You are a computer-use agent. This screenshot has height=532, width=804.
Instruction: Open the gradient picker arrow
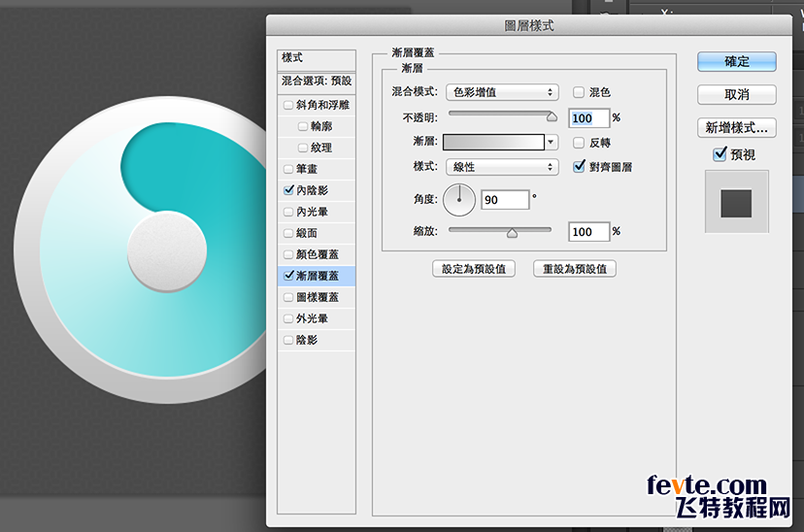[552, 142]
